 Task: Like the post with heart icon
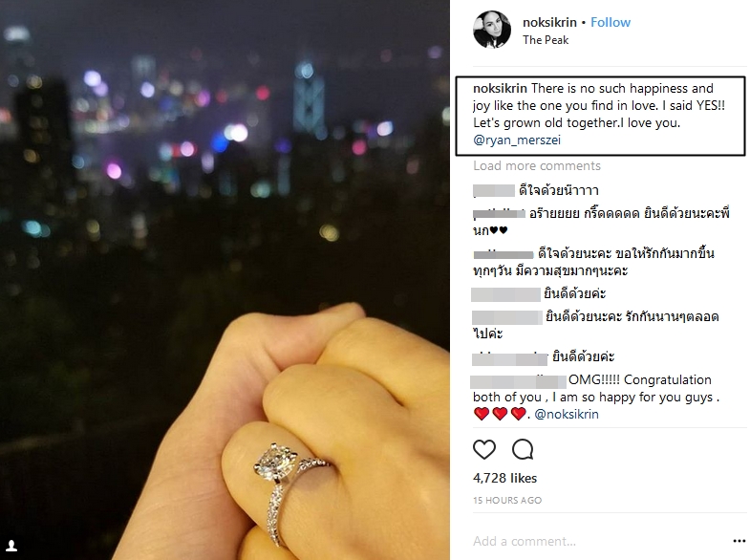click(x=484, y=449)
